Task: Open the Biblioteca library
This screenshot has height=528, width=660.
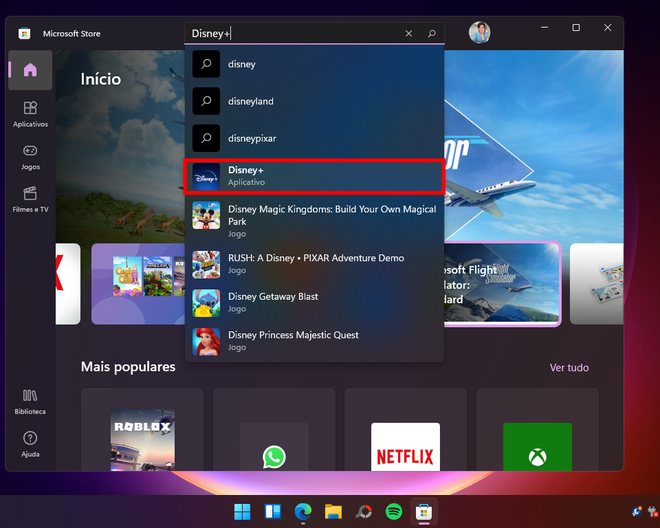Action: tap(30, 402)
